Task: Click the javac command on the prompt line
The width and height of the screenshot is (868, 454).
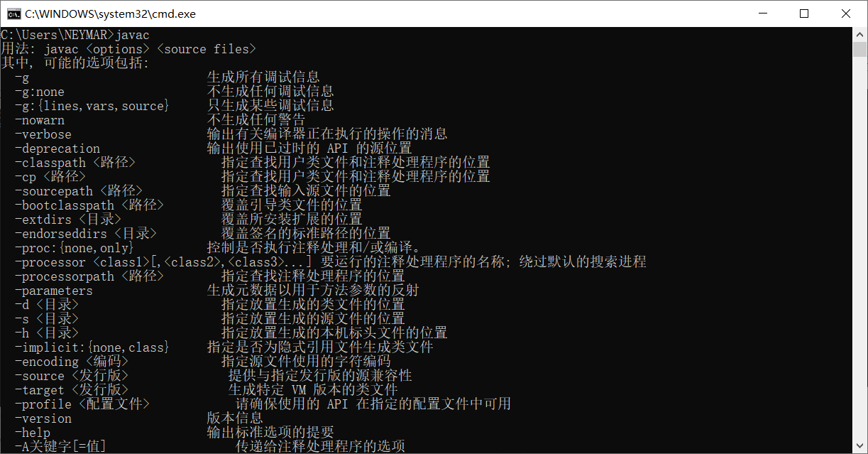Action: [x=132, y=35]
